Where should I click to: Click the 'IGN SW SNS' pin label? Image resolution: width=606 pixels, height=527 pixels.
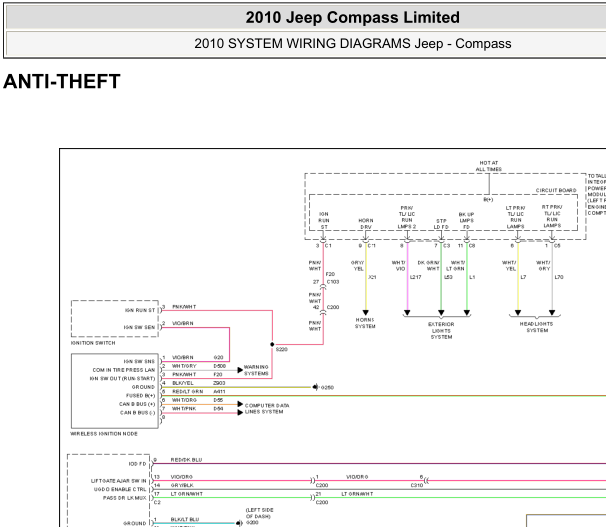(x=139, y=362)
